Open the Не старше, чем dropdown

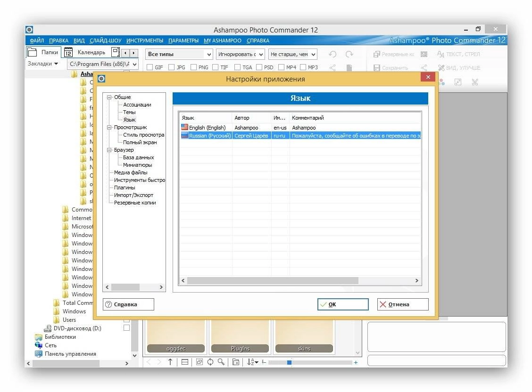point(293,54)
